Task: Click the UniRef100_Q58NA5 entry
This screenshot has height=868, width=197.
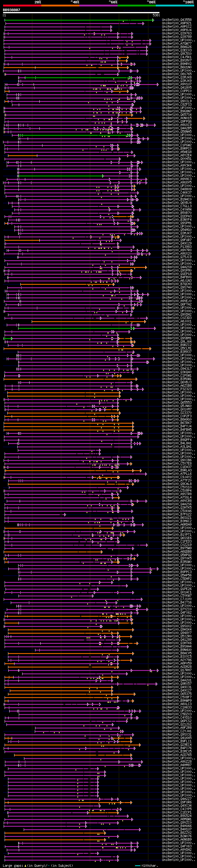Action: tap(177, 132)
